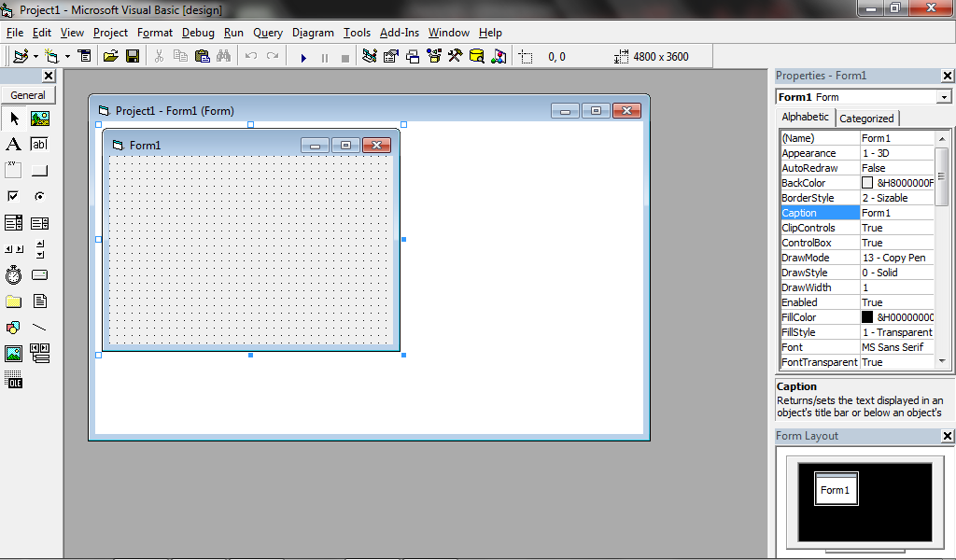Screen dimensions: 956x560
Task: Open the Object Browser toolbar icon
Action: 434,56
